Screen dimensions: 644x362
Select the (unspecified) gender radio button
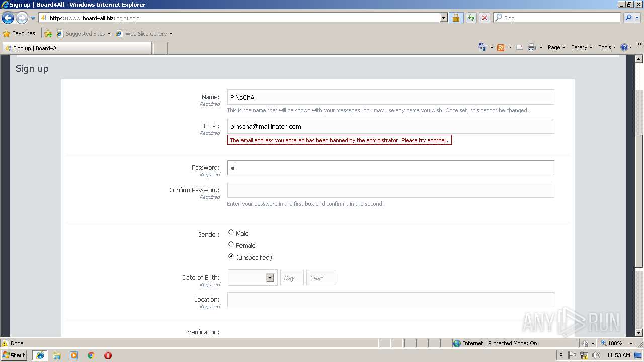pyautogui.click(x=231, y=256)
